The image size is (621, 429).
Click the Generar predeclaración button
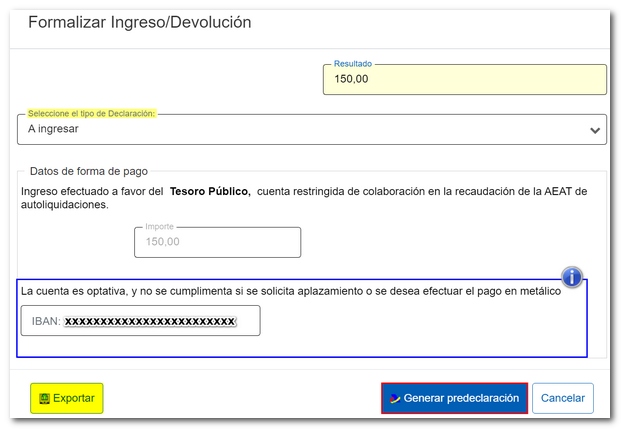[x=454, y=398]
